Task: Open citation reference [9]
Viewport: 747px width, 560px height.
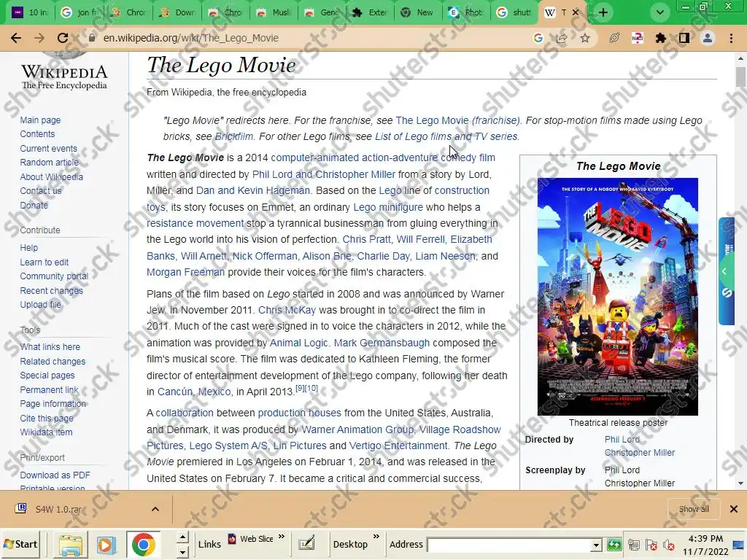Action: pyautogui.click(x=300, y=388)
